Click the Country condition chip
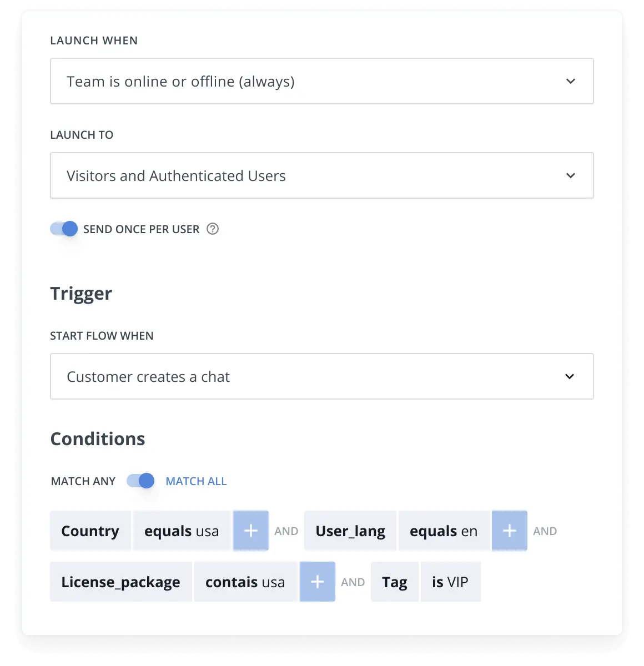Screen dimensions: 644x666 pos(90,531)
